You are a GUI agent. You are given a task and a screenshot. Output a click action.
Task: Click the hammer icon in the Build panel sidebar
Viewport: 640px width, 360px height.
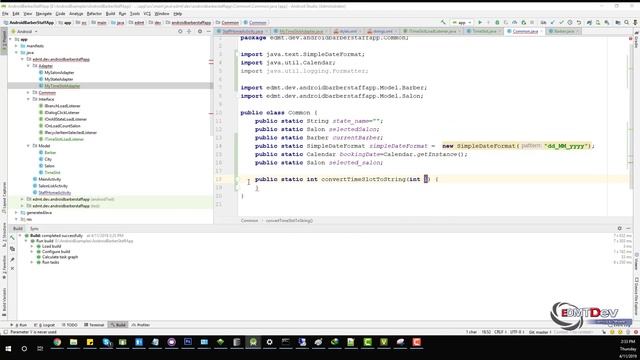(x=12, y=238)
